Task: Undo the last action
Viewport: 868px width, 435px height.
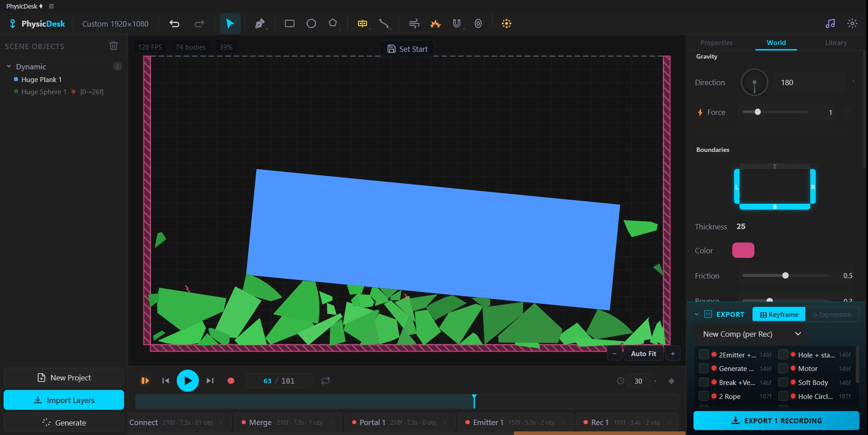Action: coord(175,23)
